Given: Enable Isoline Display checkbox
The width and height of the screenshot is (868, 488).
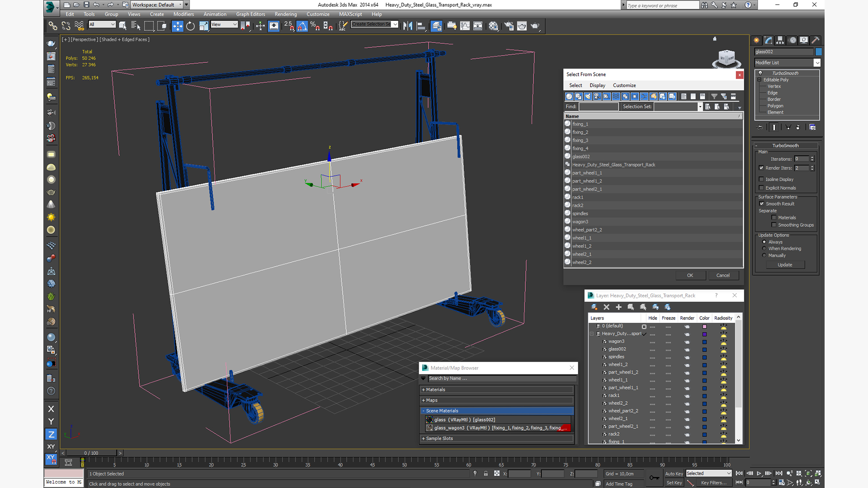Looking at the screenshot, I should [761, 179].
